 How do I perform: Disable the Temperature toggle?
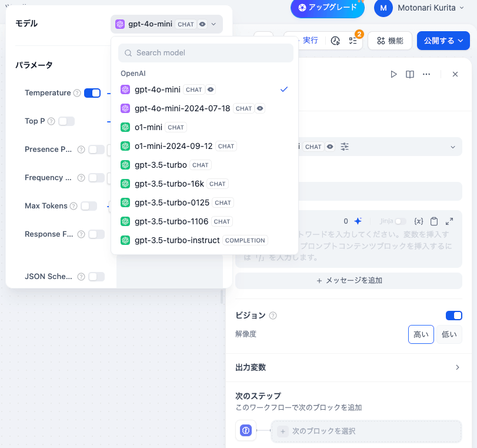(92, 93)
